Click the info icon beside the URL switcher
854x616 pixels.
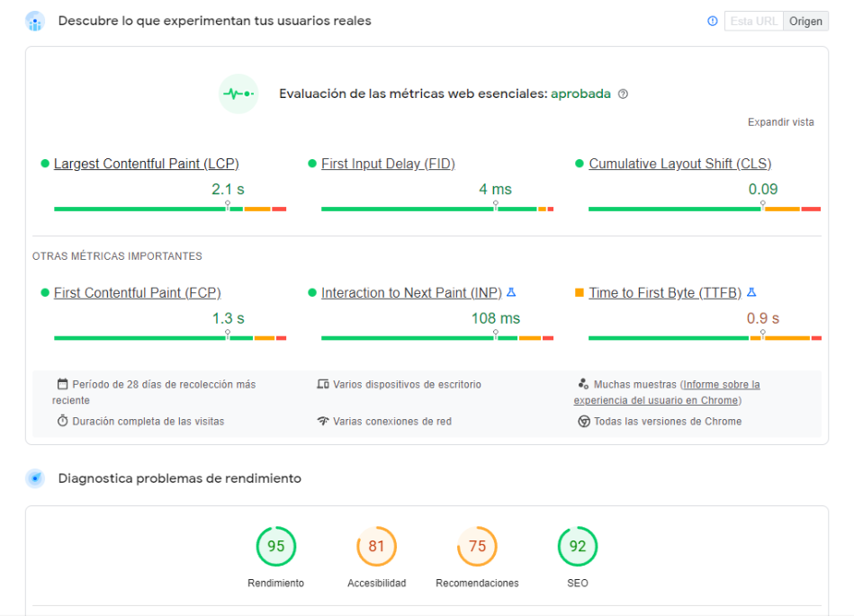tap(712, 21)
